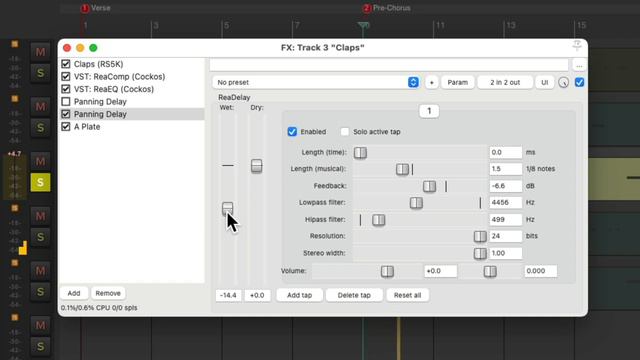Click the Hipass filter 499 Hz field
The image size is (640, 360).
click(505, 220)
